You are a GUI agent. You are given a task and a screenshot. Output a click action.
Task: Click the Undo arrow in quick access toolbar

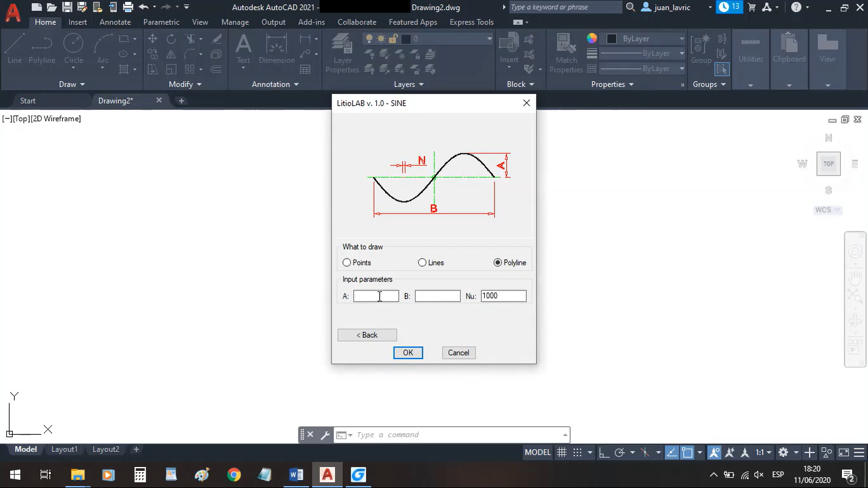click(x=144, y=7)
